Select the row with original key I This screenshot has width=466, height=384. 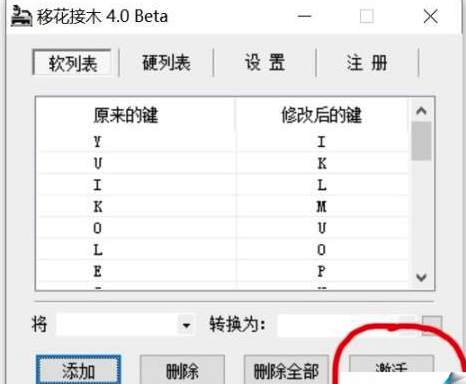(x=222, y=185)
